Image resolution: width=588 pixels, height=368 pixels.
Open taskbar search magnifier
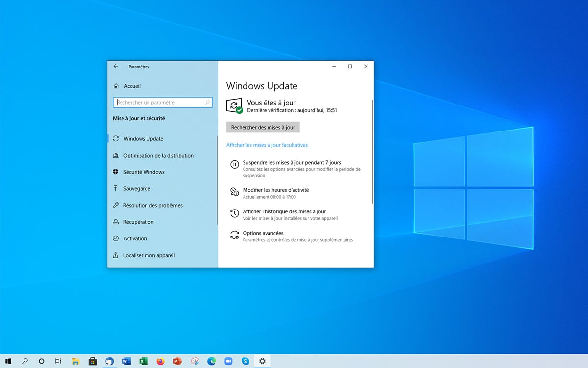coord(25,361)
